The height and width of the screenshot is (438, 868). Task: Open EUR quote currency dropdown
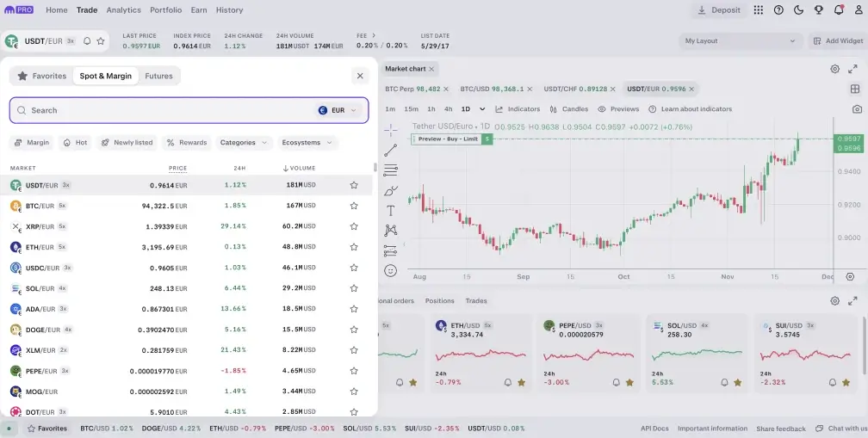[338, 110]
